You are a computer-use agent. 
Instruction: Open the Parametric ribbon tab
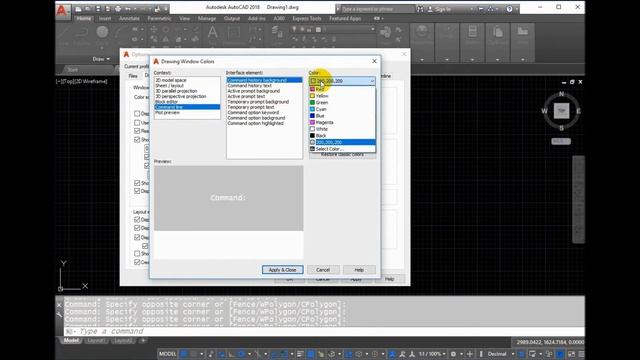[159, 18]
